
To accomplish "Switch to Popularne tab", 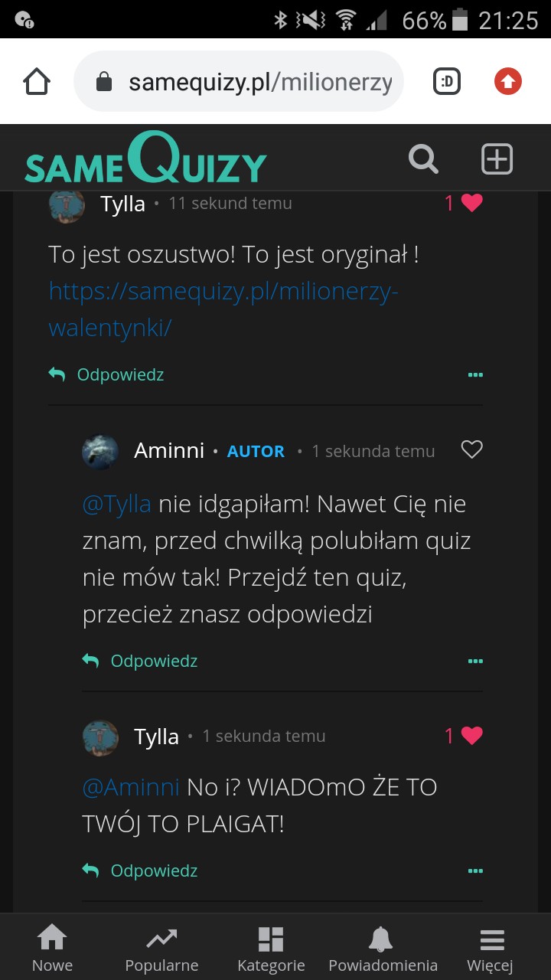I will tap(161, 948).
